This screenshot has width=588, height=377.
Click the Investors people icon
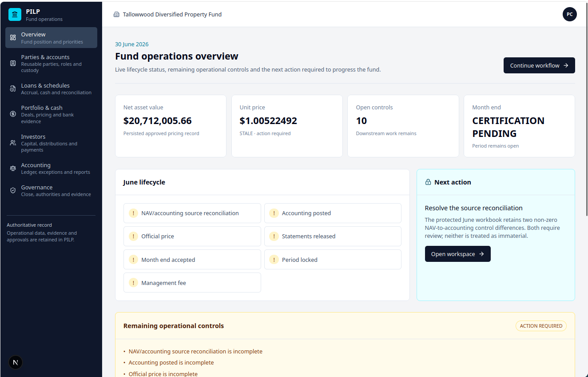pos(13,143)
